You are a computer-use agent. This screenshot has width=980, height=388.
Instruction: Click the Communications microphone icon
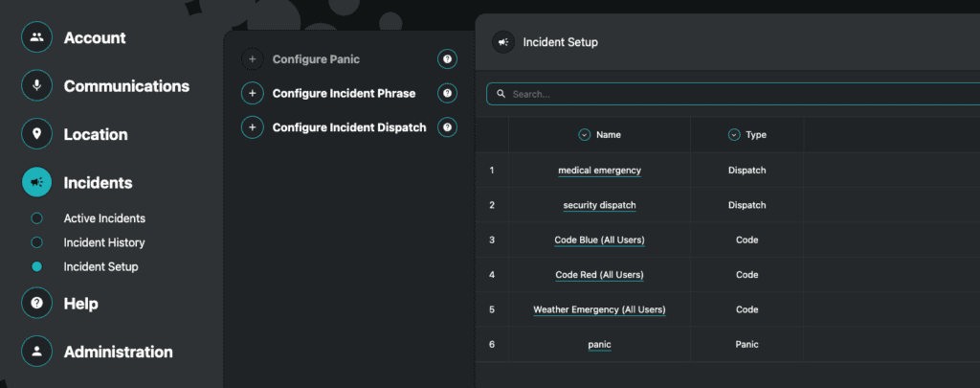point(36,86)
